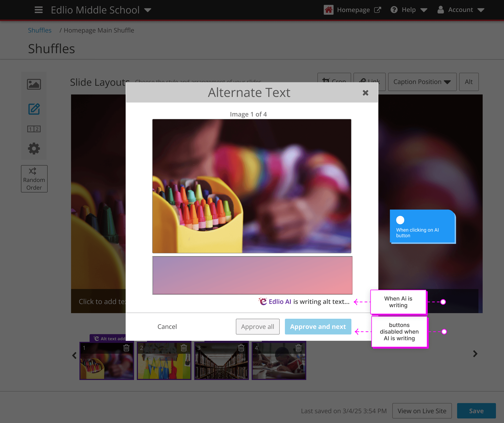504x423 pixels.
Task: Delete slide 4 with its trash icon
Action: (x=299, y=348)
